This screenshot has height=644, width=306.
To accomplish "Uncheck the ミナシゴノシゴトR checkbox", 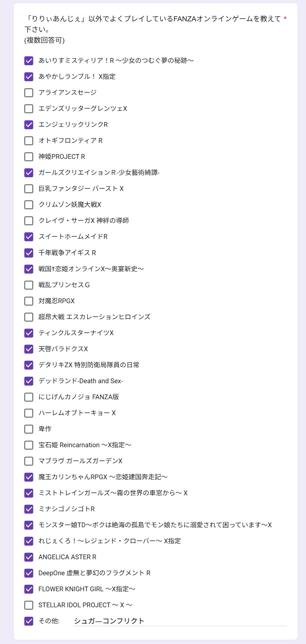I will pyautogui.click(x=29, y=509).
